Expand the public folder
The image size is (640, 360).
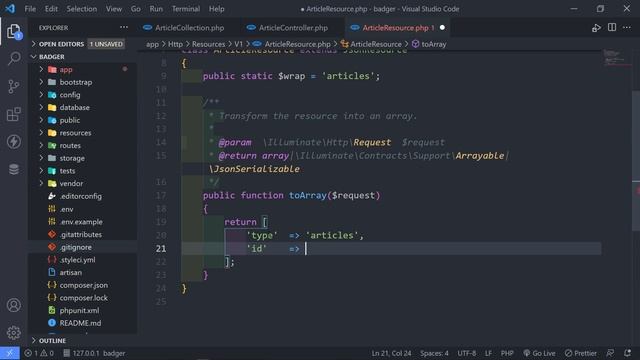coord(69,120)
